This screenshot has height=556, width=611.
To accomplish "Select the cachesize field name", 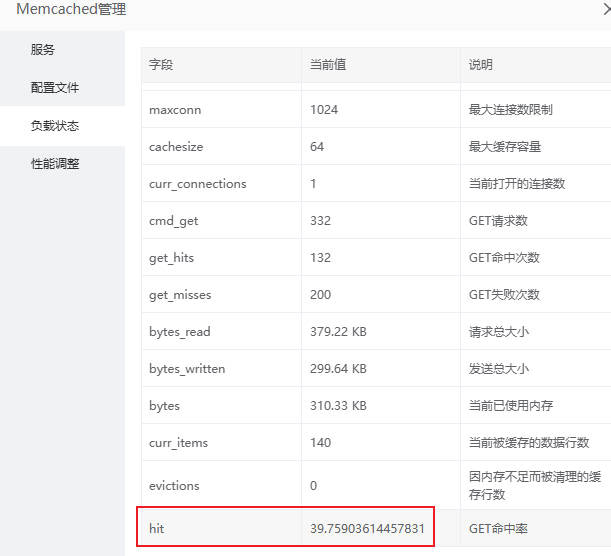I will (x=176, y=147).
